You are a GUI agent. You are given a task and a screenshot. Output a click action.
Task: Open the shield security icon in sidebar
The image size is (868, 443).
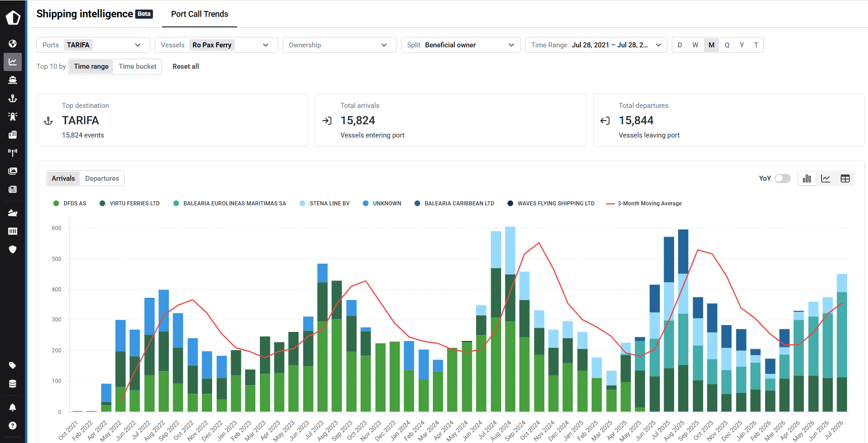13,250
